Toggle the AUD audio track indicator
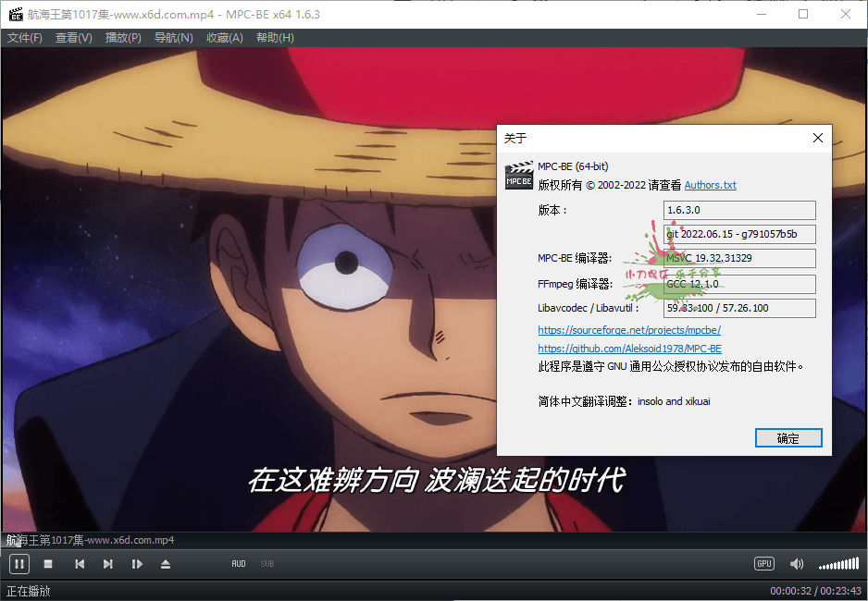 point(238,563)
